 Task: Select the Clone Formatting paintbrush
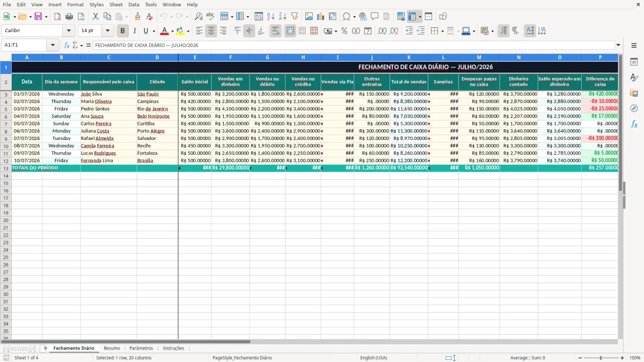click(x=137, y=17)
